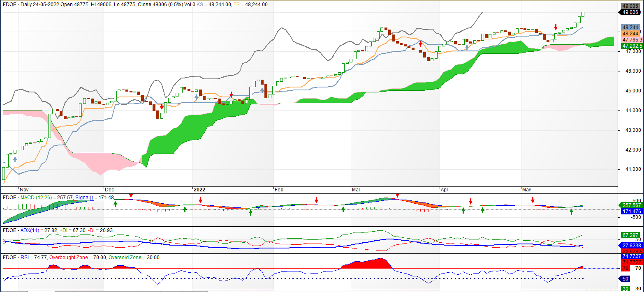Click the pink 47,765.3 value tag
Viewport: 644px width, 292px height.
pyautogui.click(x=632, y=40)
